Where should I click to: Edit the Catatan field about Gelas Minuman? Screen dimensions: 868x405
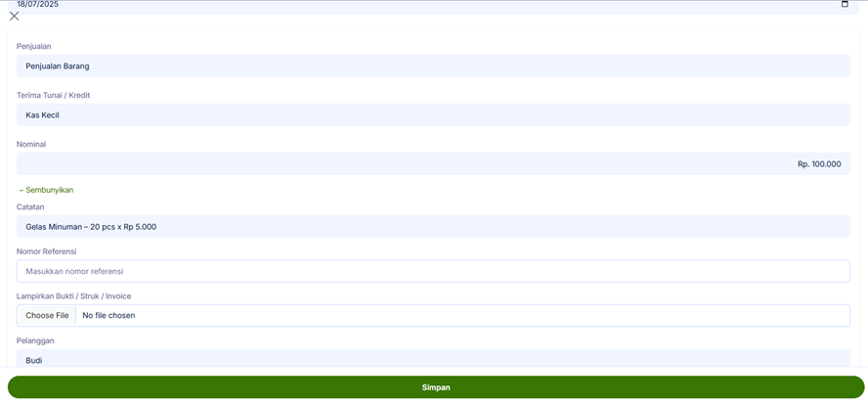click(x=433, y=227)
